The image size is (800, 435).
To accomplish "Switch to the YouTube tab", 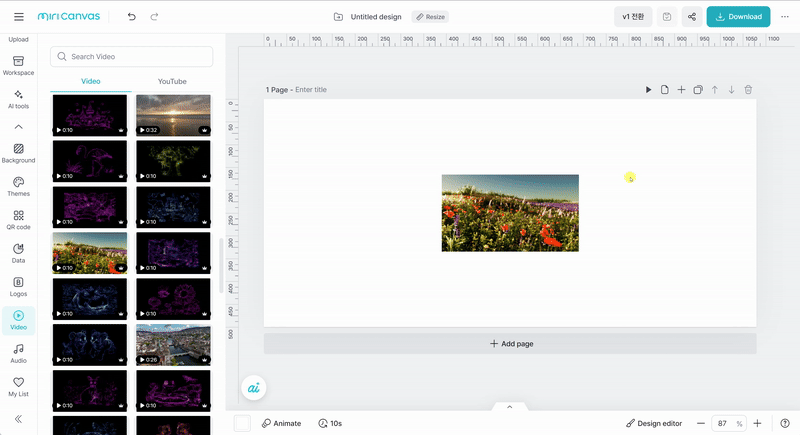I will pos(172,81).
